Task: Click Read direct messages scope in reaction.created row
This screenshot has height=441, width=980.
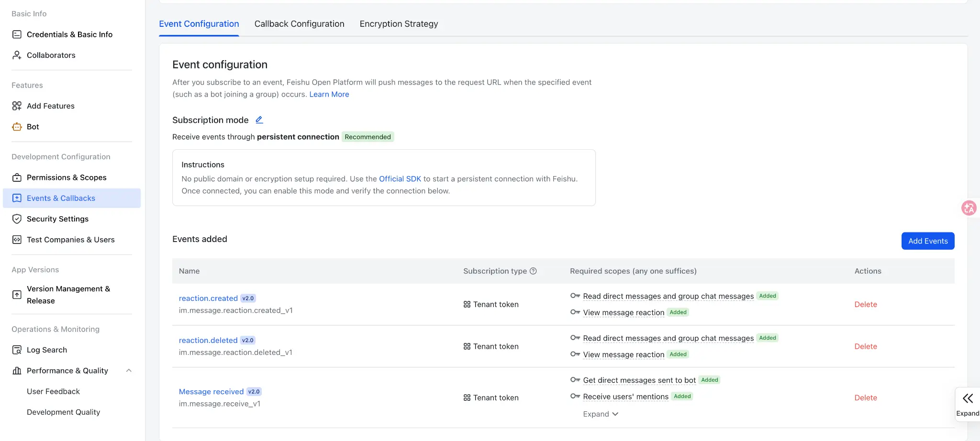Action: click(x=668, y=296)
